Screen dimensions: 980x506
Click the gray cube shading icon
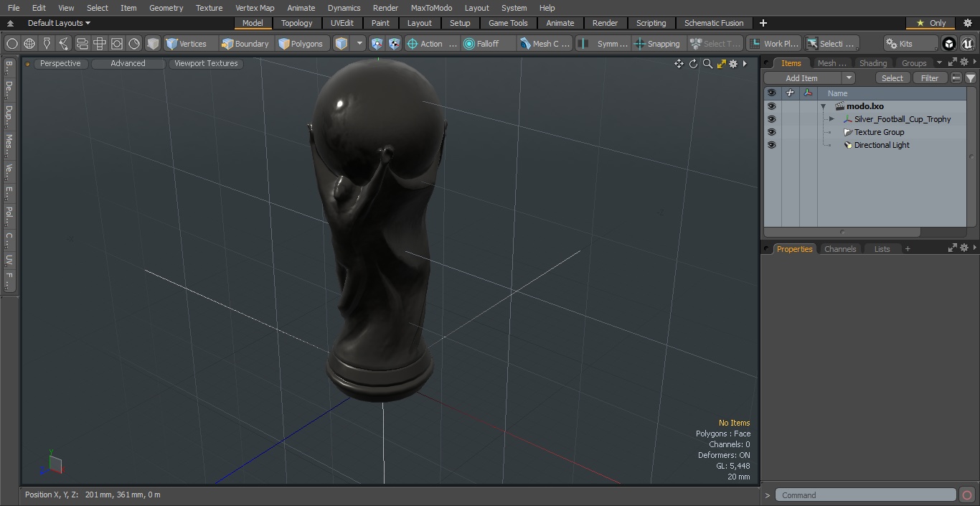[153, 44]
